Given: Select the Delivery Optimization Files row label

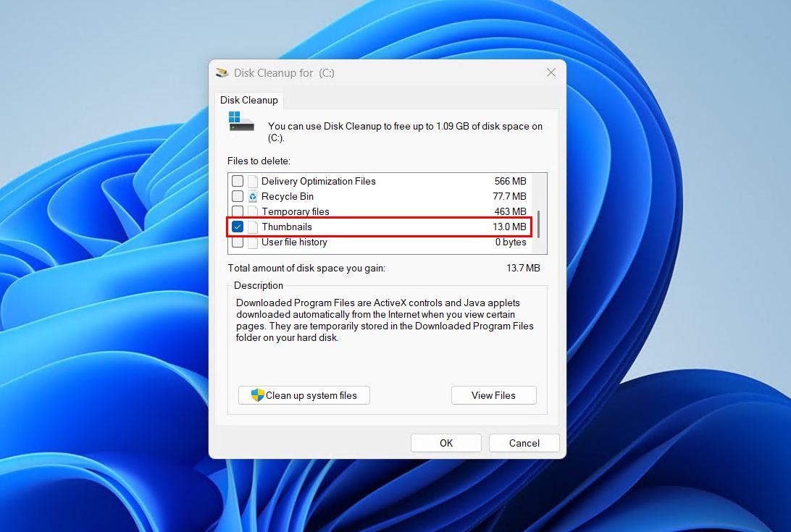Looking at the screenshot, I should 318,181.
